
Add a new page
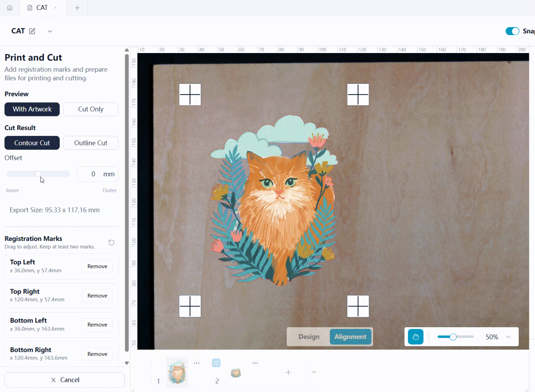[289, 372]
